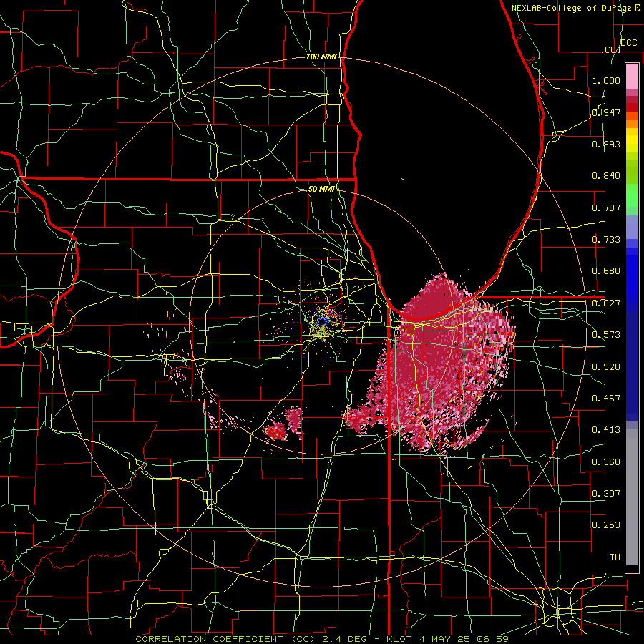Click the 1.000 value on the scale
The height and width of the screenshot is (644, 644).
(606, 80)
